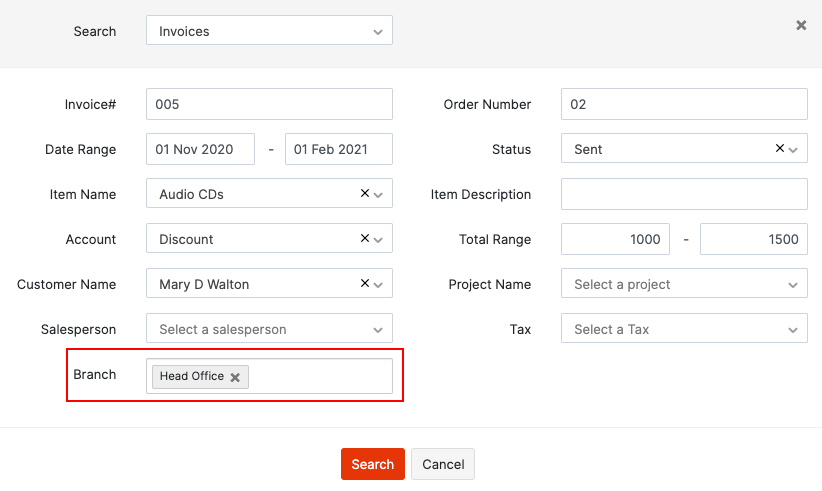Image resolution: width=822 pixels, height=491 pixels.
Task: Select the start date 01 Nov 2020 field
Action: pyautogui.click(x=200, y=149)
